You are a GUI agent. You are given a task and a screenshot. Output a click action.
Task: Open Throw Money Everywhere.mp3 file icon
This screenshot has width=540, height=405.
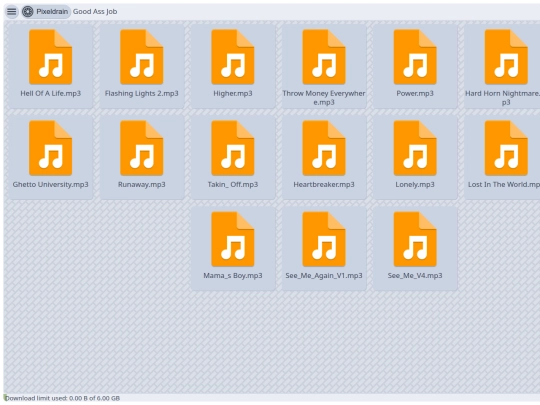[324, 57]
